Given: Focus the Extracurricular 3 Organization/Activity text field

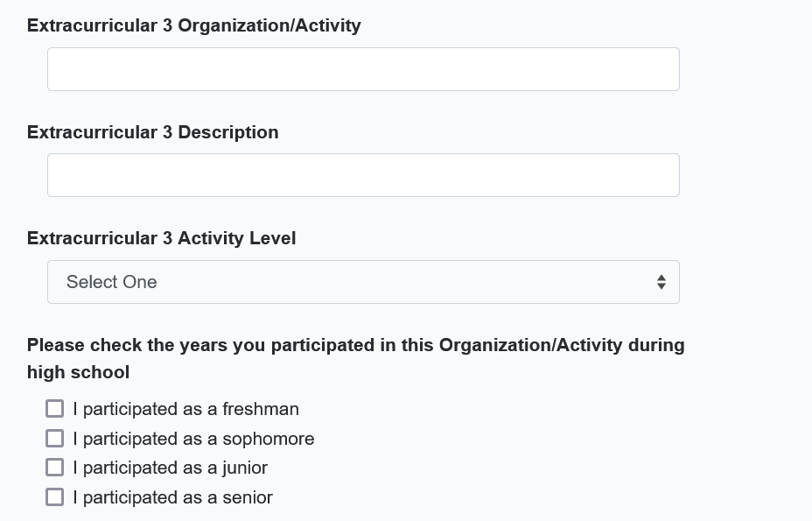Looking at the screenshot, I should pyautogui.click(x=363, y=69).
